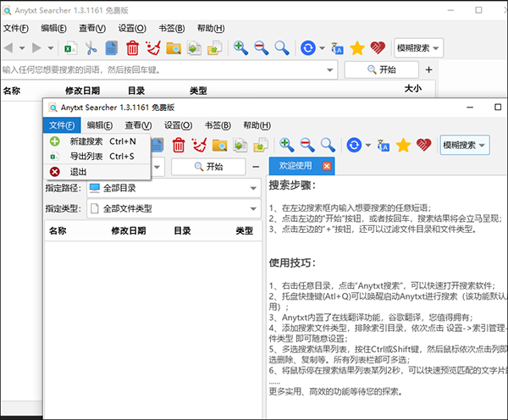Click 开始 button in background window

tap(382, 69)
